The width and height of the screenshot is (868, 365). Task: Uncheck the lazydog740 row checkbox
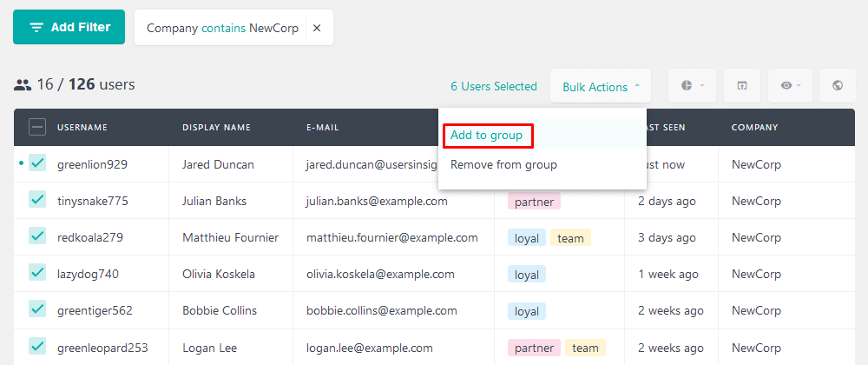[37, 273]
